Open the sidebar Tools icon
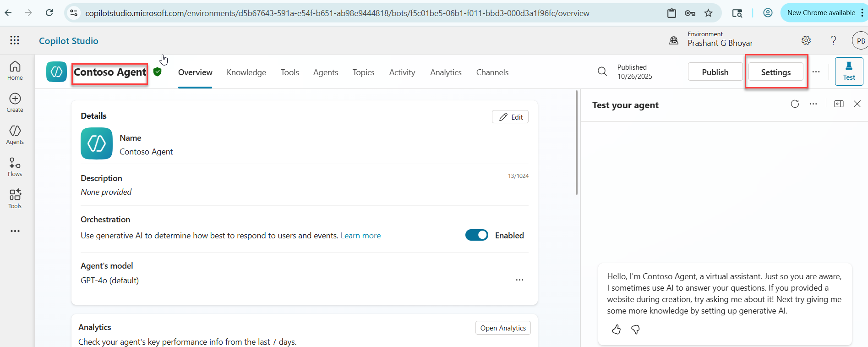The image size is (868, 347). pos(15,199)
